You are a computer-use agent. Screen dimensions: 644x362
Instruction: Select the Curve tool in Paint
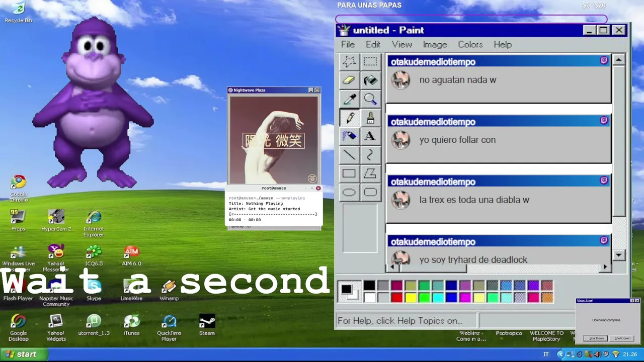pyautogui.click(x=370, y=154)
